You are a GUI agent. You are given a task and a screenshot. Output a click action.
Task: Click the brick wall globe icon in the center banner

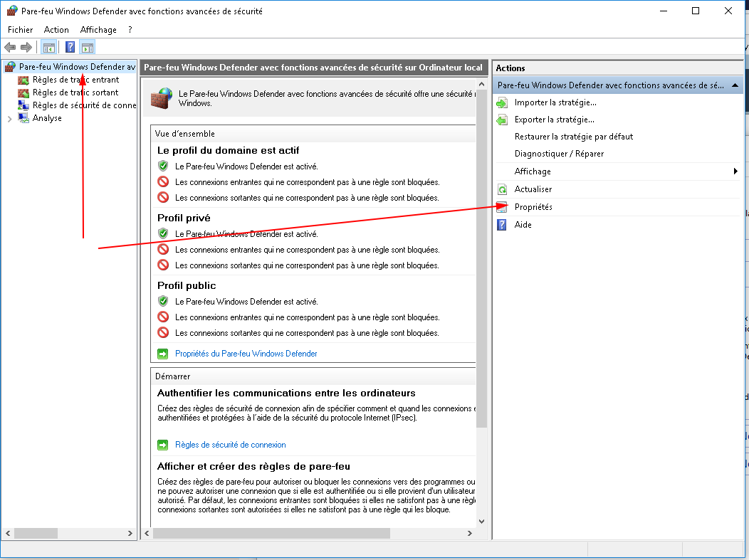162,98
